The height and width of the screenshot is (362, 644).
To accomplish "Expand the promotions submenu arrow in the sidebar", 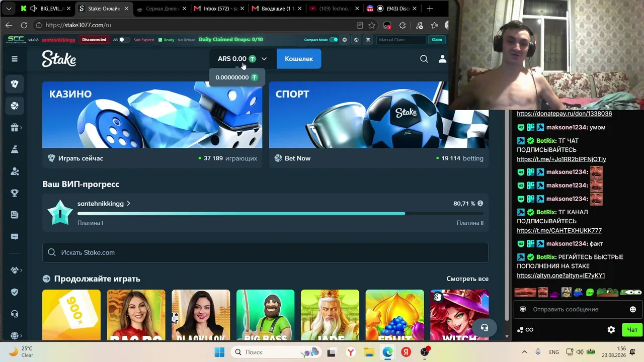I will tap(21, 128).
